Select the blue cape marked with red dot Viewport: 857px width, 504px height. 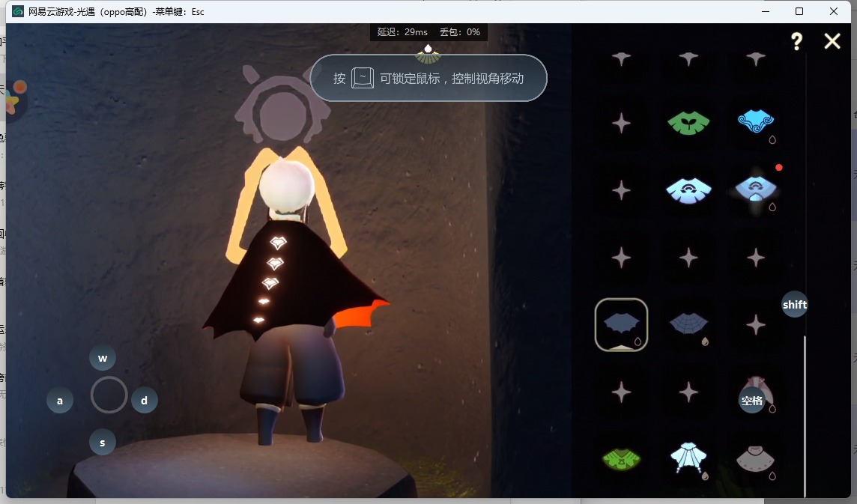[x=756, y=189]
